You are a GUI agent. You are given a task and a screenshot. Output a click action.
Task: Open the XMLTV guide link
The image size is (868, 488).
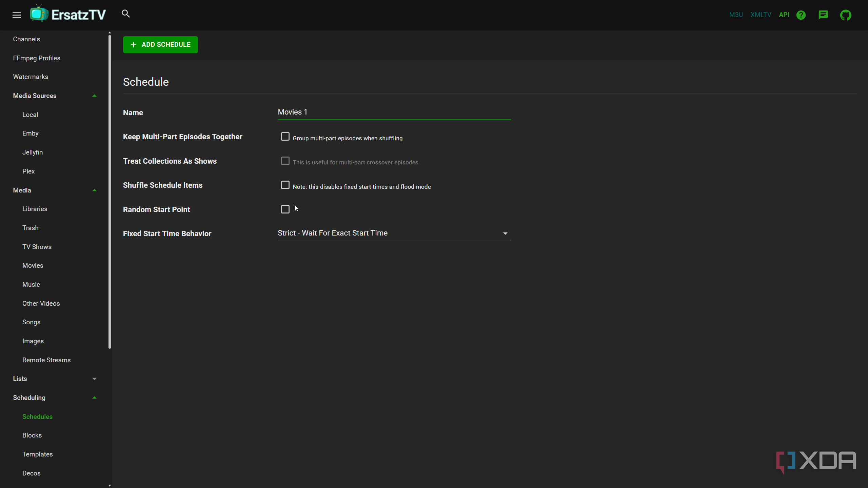(x=761, y=15)
